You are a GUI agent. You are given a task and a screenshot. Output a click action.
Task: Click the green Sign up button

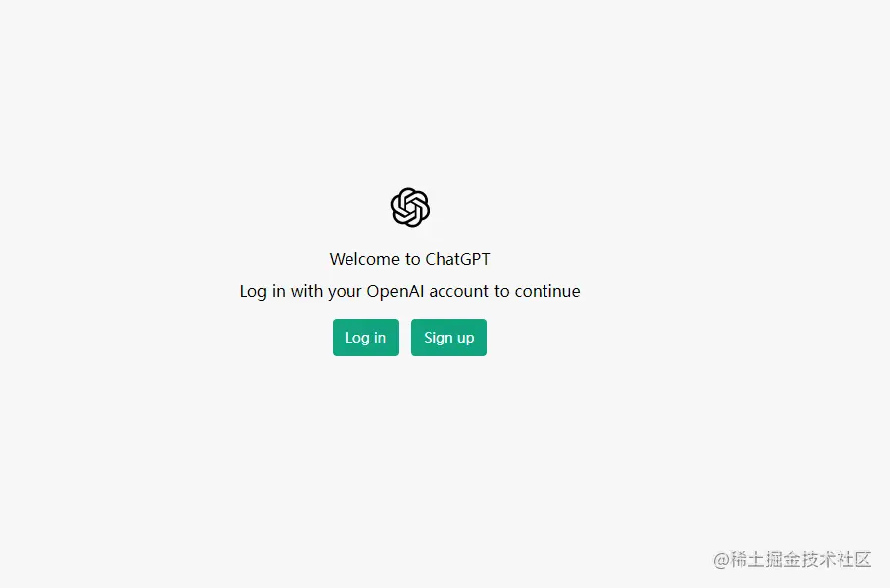449,338
